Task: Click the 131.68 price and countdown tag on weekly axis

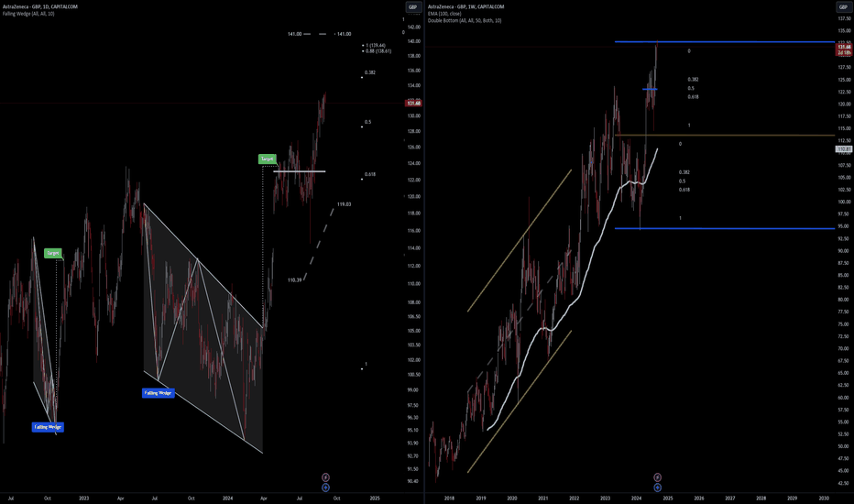Action: [x=844, y=49]
